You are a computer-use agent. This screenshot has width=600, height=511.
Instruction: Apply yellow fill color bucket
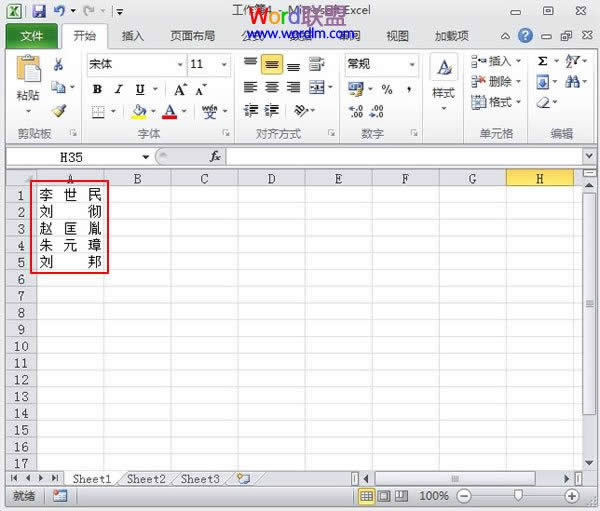click(139, 112)
